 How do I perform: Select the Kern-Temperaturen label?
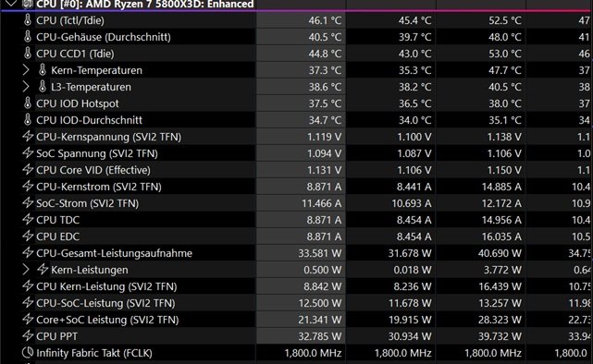97,70
